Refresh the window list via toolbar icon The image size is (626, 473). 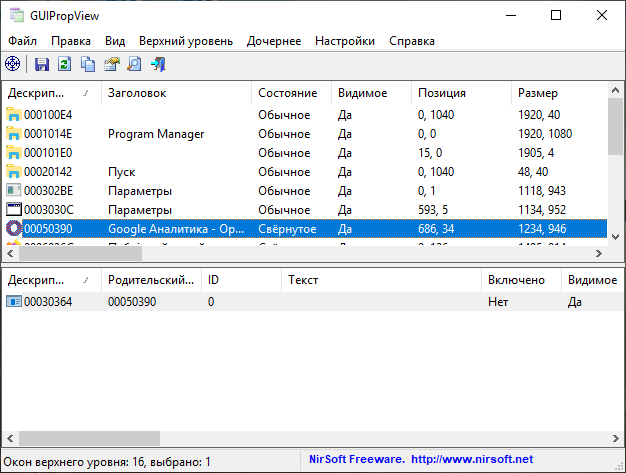click(x=65, y=64)
